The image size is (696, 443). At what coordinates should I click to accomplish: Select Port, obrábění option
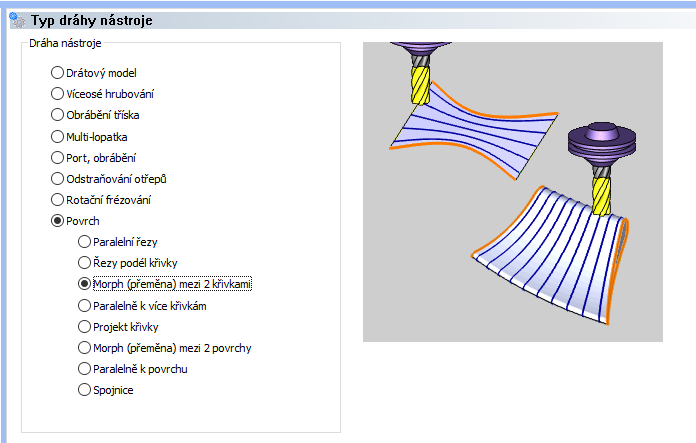click(57, 158)
